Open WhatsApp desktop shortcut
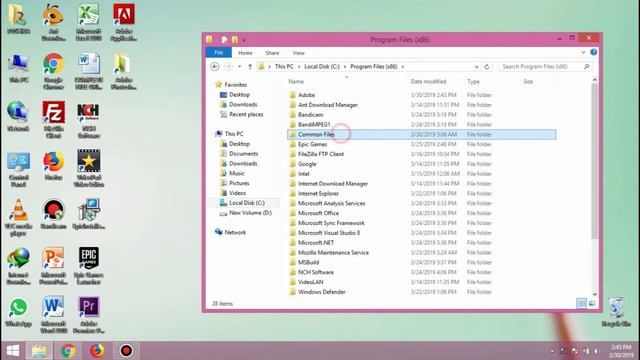 [18, 312]
